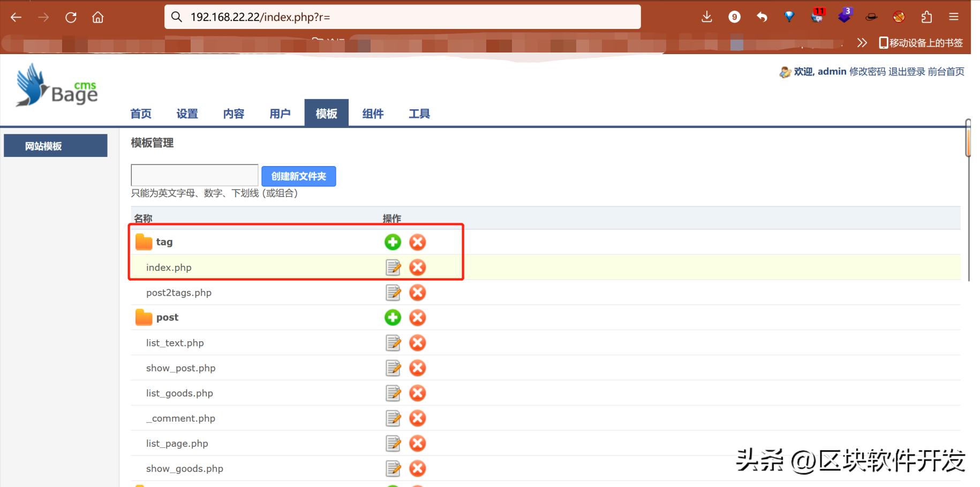Screen dimensions: 980x487
Task: Click the show_post.php file name
Action: pos(181,368)
